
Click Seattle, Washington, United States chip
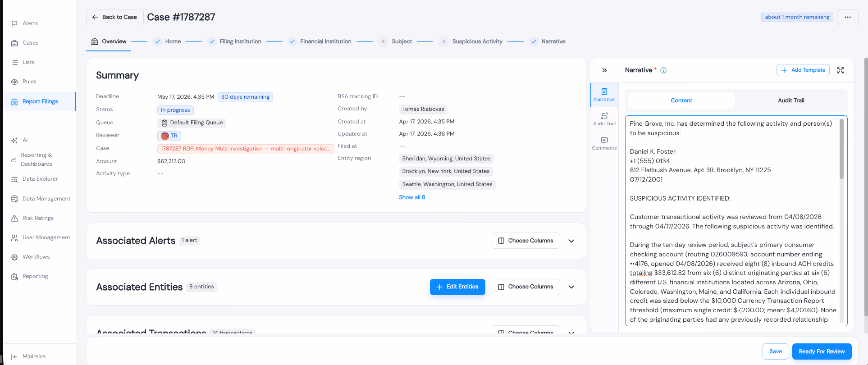pyautogui.click(x=447, y=184)
